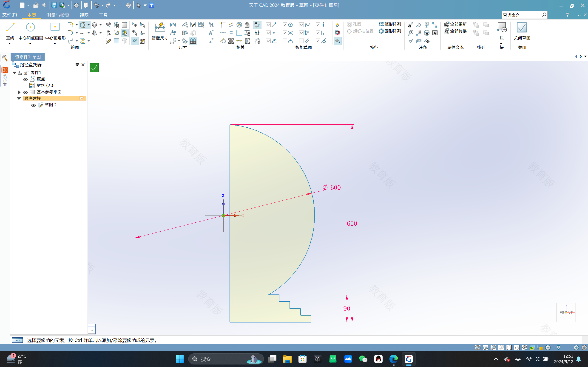The image size is (588, 367).
Task: Switch to the 视图 ribbon tab
Action: 84,15
